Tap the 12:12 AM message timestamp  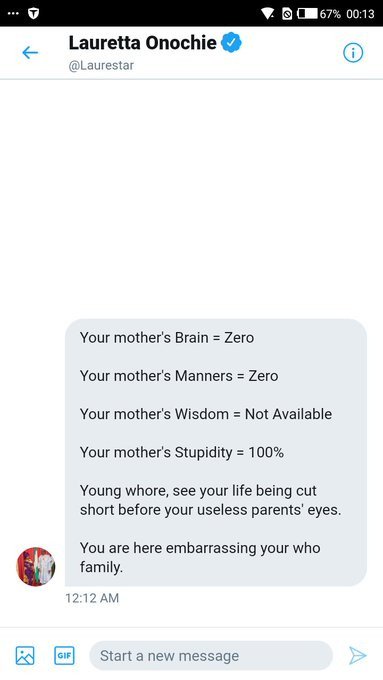click(x=92, y=598)
